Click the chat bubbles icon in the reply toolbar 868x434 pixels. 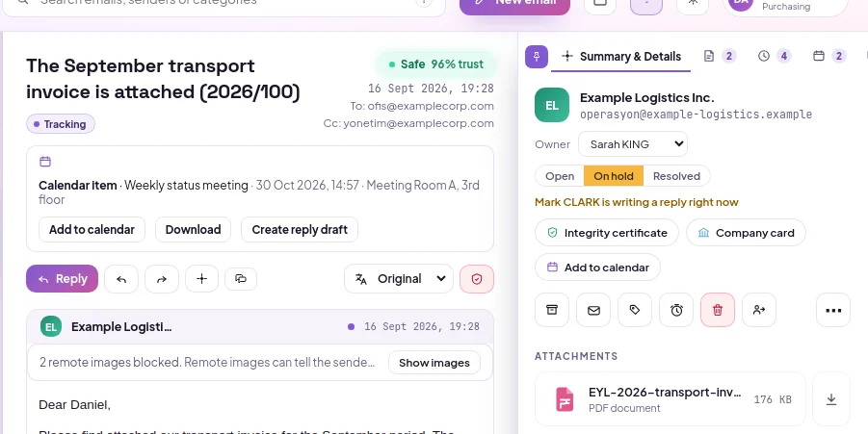pyautogui.click(x=241, y=279)
